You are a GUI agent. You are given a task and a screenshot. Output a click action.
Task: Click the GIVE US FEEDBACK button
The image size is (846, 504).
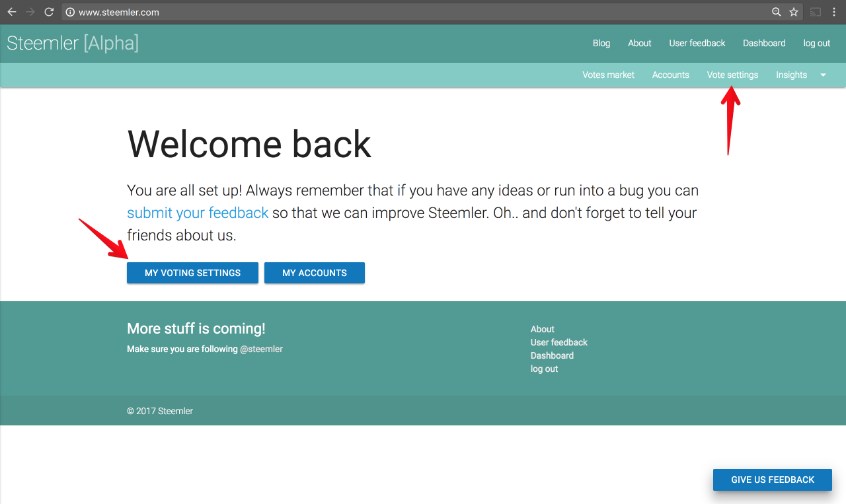pyautogui.click(x=773, y=480)
